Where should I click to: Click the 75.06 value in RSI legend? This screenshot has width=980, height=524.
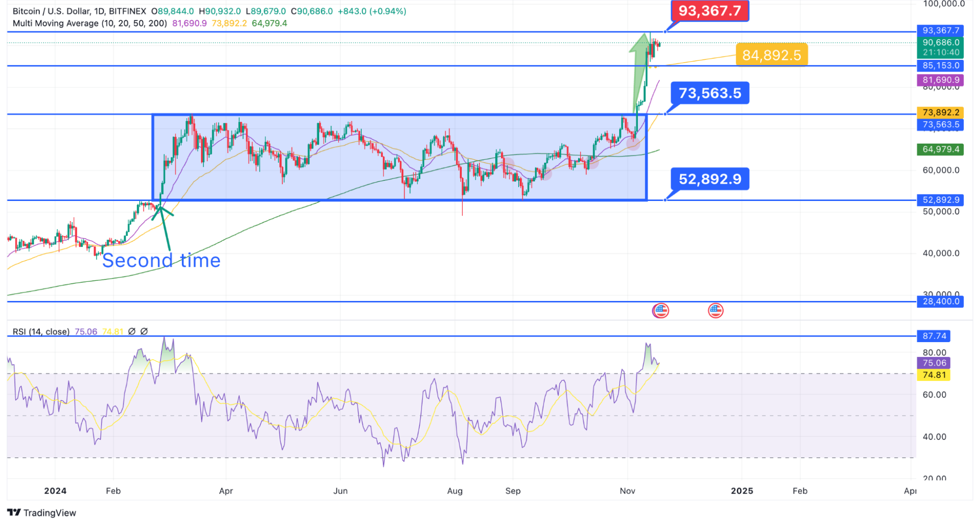(86, 331)
